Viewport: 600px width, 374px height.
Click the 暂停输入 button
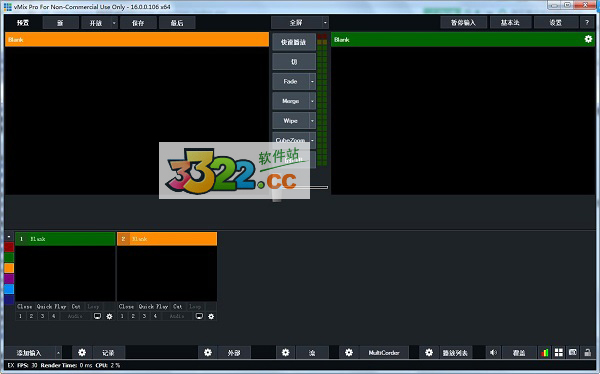(x=463, y=23)
